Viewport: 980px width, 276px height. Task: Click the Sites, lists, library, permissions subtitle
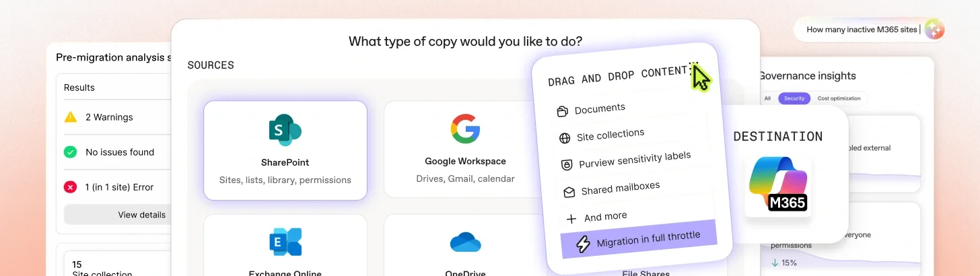click(285, 180)
